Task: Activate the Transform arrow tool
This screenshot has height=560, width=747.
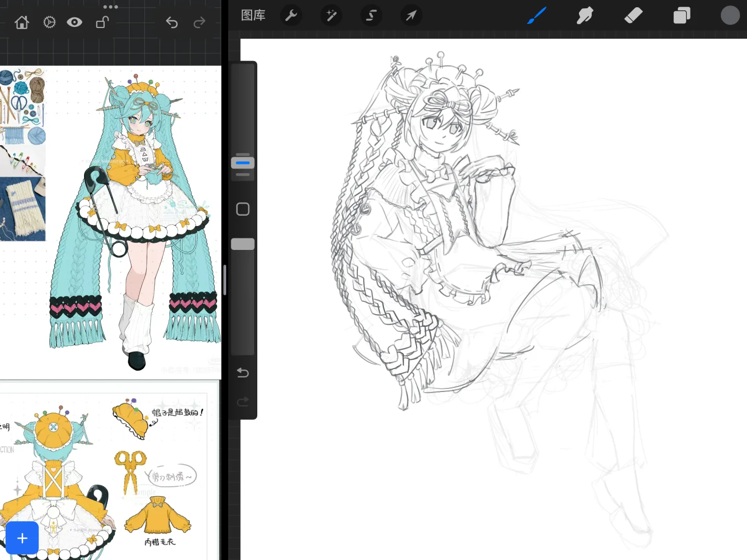Action: click(x=411, y=16)
